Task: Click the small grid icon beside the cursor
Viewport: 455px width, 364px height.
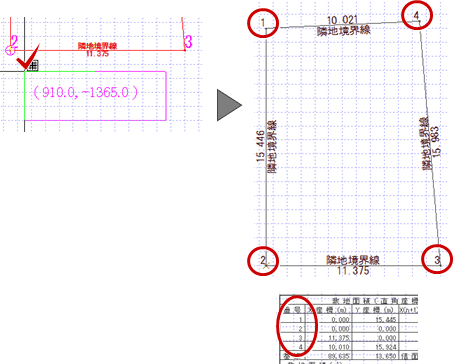Action: point(33,65)
